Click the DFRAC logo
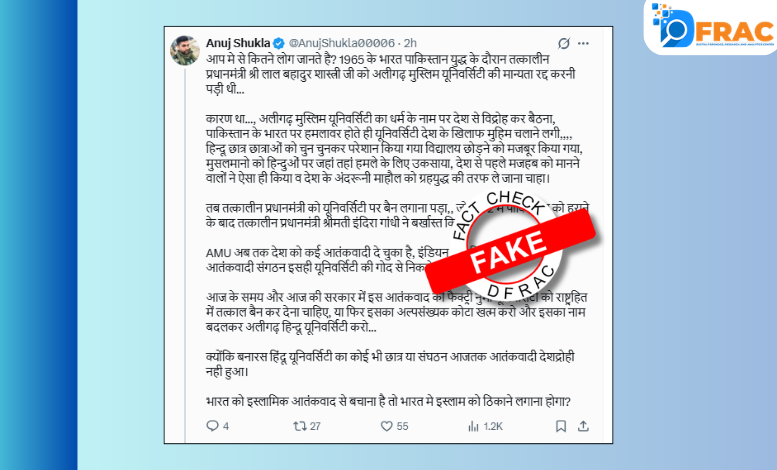 [x=712, y=27]
